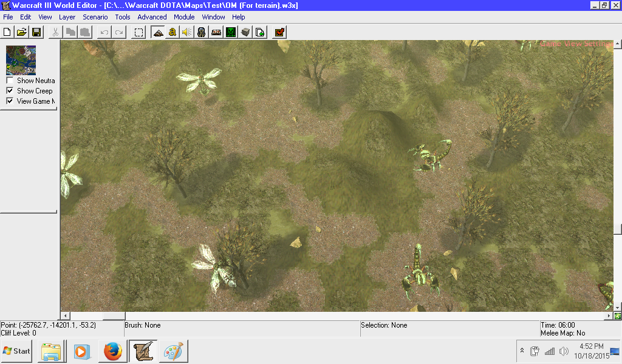Click the World Editor taskbar button
Image resolution: width=622 pixels, height=364 pixels.
[143, 351]
